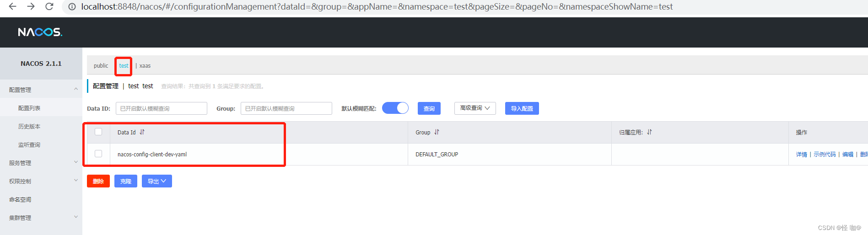Click the 导入配置 button
Image resolution: width=868 pixels, height=235 pixels.
(x=522, y=108)
